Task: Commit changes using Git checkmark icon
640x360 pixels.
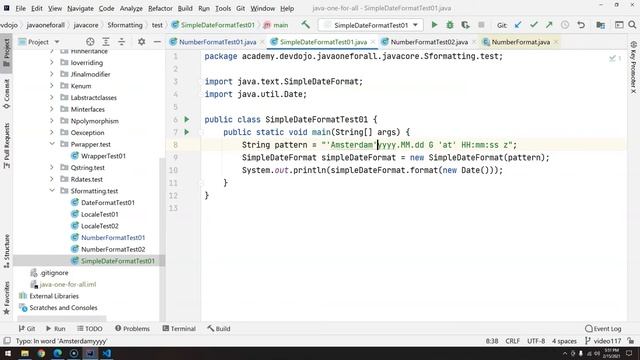Action: 533,25
